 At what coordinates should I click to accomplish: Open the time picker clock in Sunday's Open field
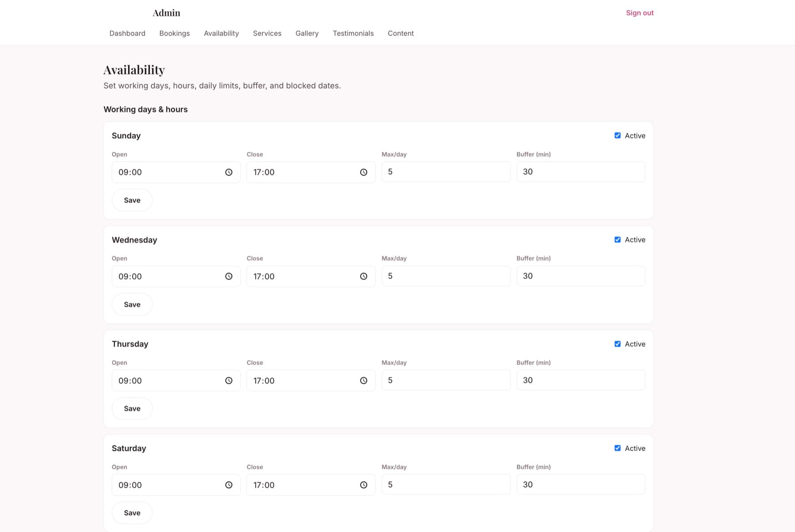(229, 172)
